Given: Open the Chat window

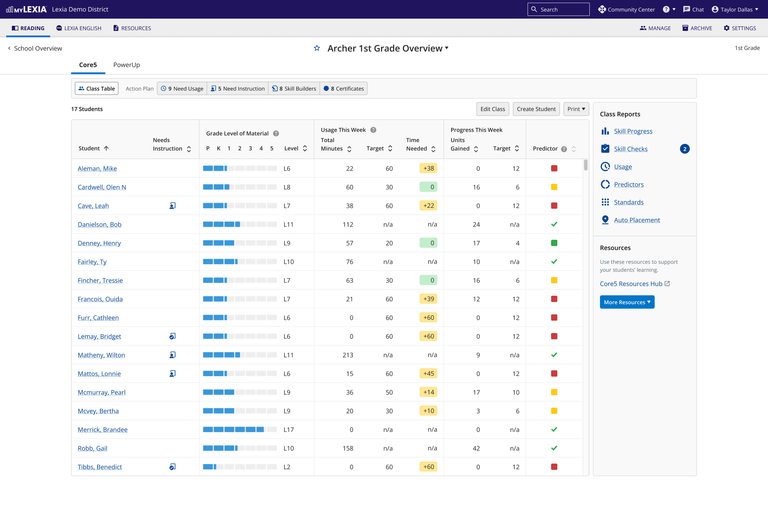Looking at the screenshot, I should pos(693,9).
